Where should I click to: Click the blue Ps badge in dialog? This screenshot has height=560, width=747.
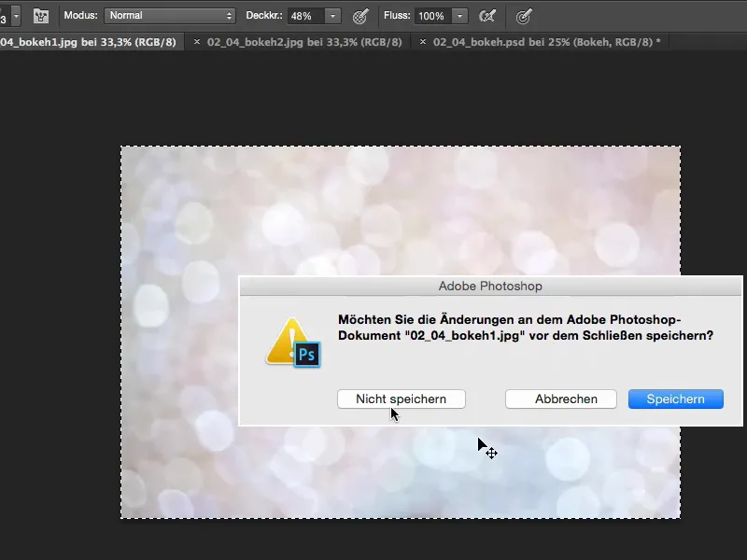pyautogui.click(x=307, y=355)
